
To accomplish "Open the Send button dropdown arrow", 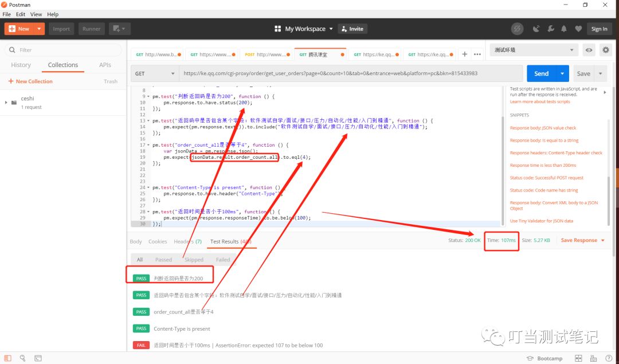I will point(562,73).
